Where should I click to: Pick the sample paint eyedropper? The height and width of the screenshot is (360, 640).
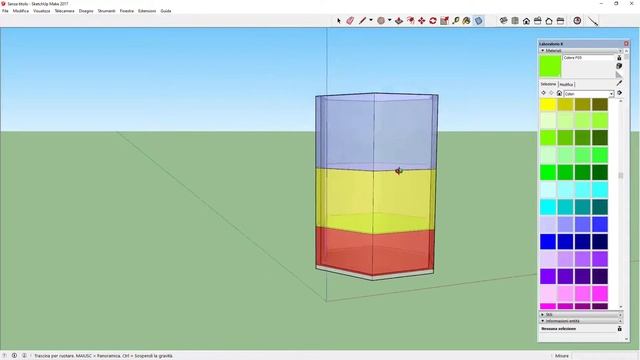(619, 83)
